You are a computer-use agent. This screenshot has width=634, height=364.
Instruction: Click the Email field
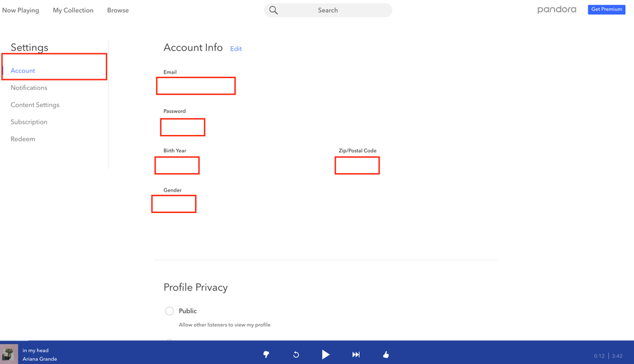[195, 86]
